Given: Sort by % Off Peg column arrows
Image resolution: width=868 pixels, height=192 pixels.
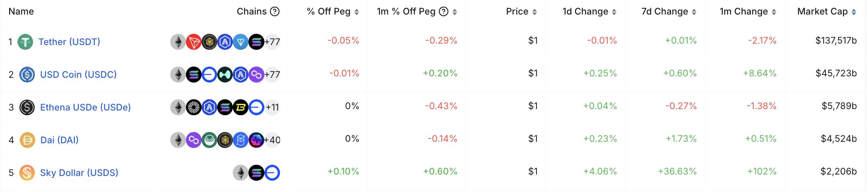Looking at the screenshot, I should (x=357, y=12).
